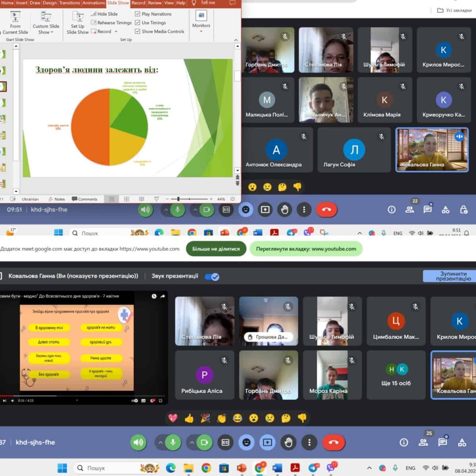Open Notes pane from PowerPoint status bar

coord(57,199)
